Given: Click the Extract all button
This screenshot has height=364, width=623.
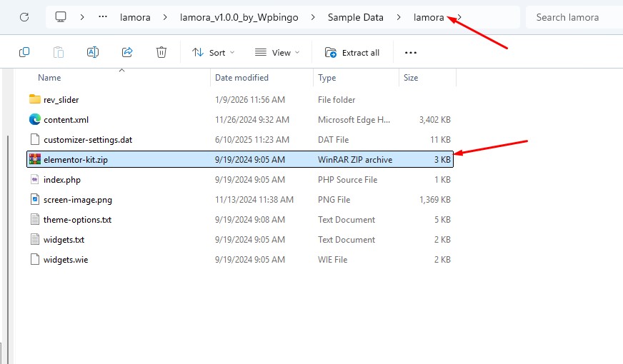Looking at the screenshot, I should point(352,52).
